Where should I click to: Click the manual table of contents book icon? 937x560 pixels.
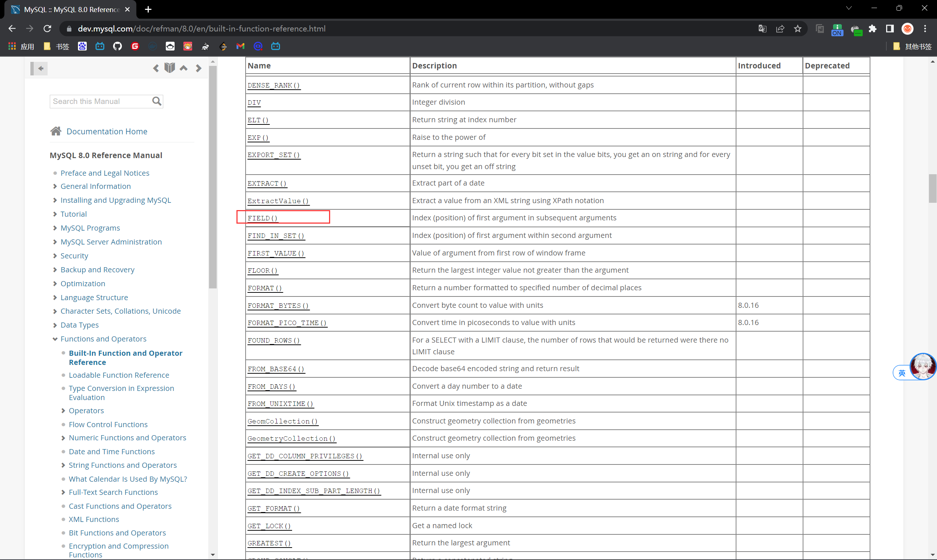169,68
